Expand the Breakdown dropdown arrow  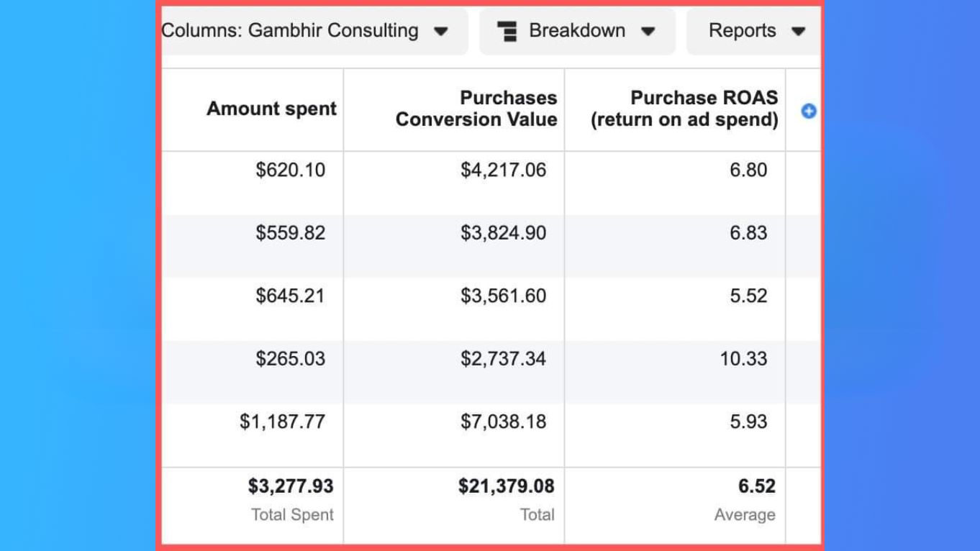[648, 31]
